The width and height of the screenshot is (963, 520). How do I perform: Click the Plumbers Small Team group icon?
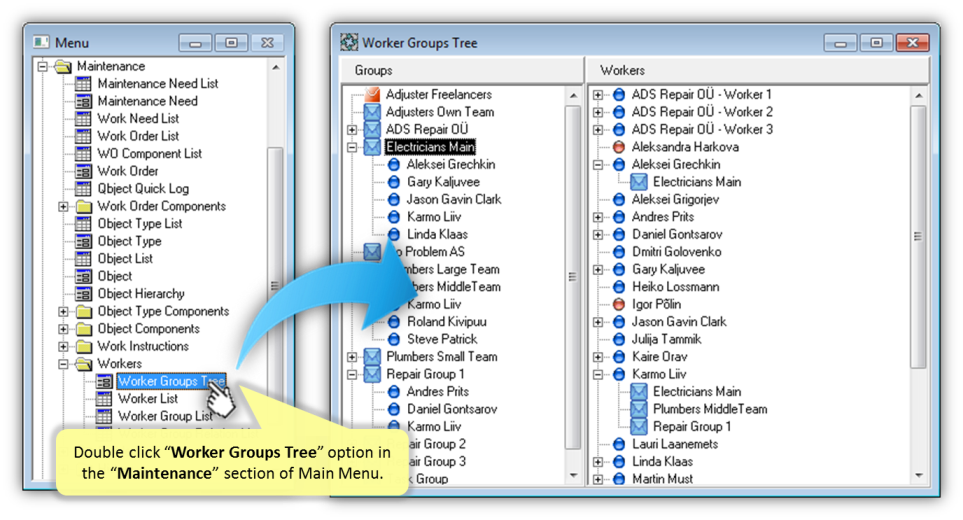372,356
